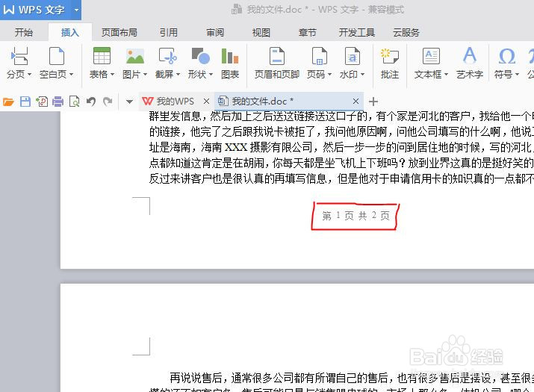Click the 艺术字 word art icon
Viewport: 534px width, 392px height.
tap(469, 56)
